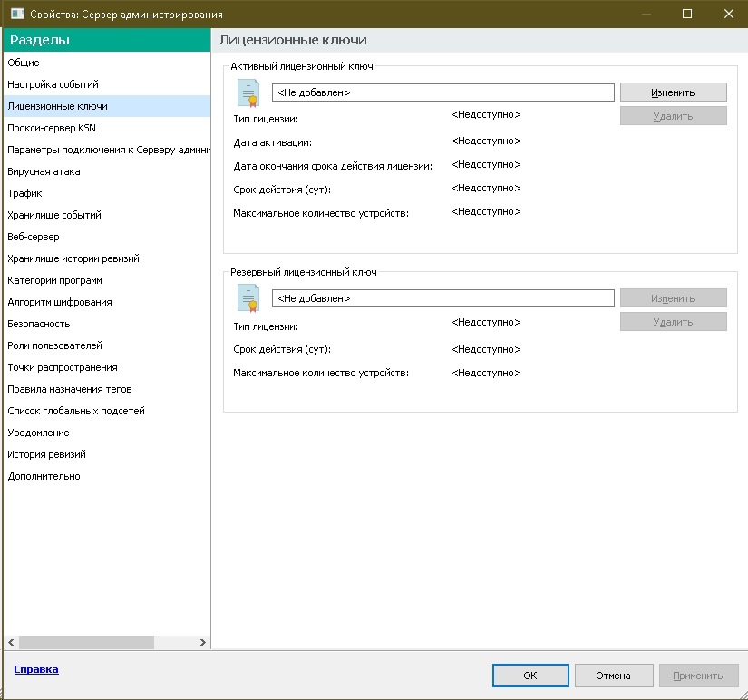Select the Общие section
The width and height of the screenshot is (748, 700).
pyautogui.click(x=24, y=63)
